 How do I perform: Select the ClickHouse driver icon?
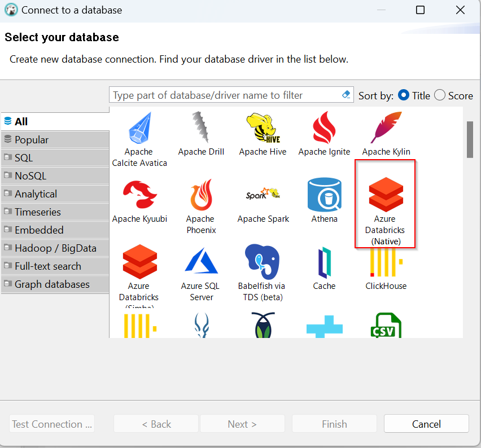click(386, 262)
